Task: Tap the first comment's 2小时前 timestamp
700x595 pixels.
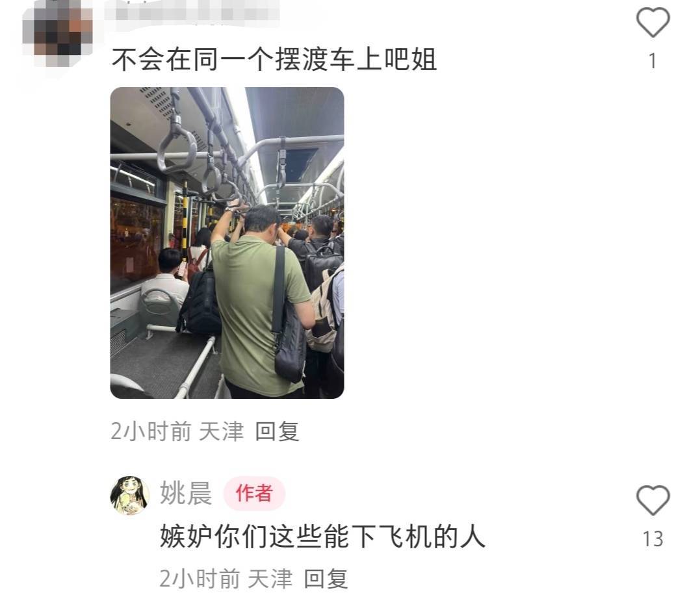Action: click(x=151, y=431)
